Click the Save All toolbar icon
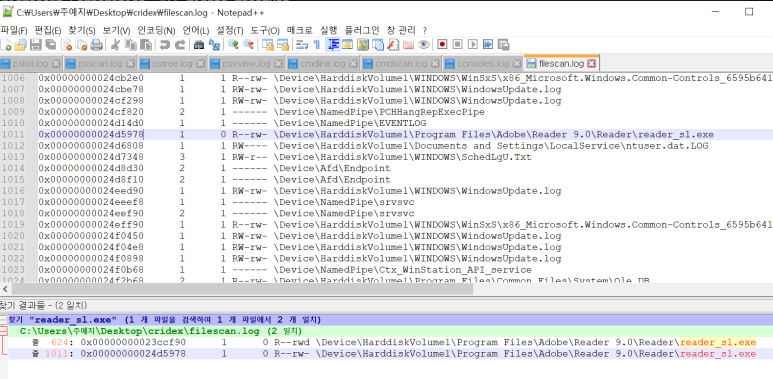Screen dimensions: 773x379 tap(51, 45)
